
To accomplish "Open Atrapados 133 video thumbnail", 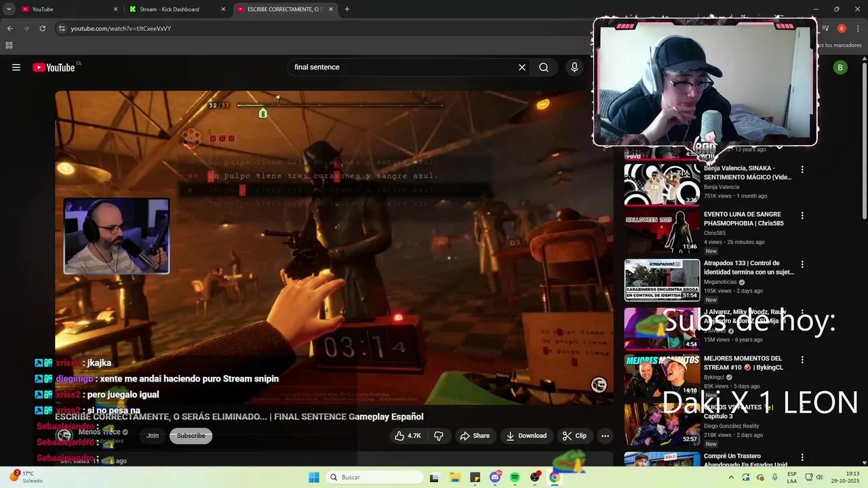I will [662, 279].
